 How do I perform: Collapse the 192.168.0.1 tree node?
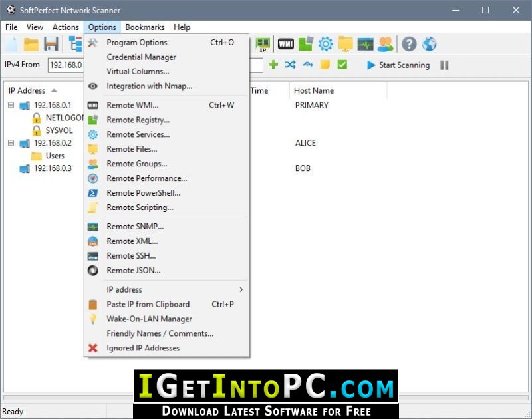tap(11, 105)
